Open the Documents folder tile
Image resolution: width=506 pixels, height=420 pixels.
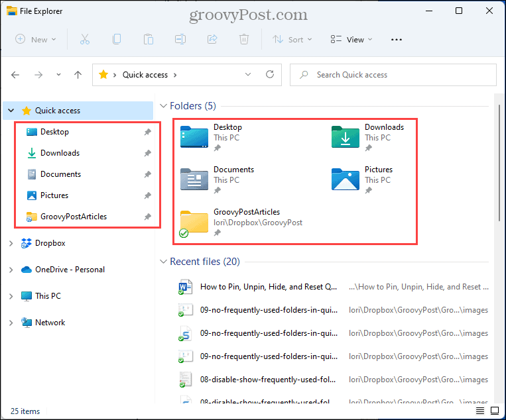pyautogui.click(x=217, y=180)
